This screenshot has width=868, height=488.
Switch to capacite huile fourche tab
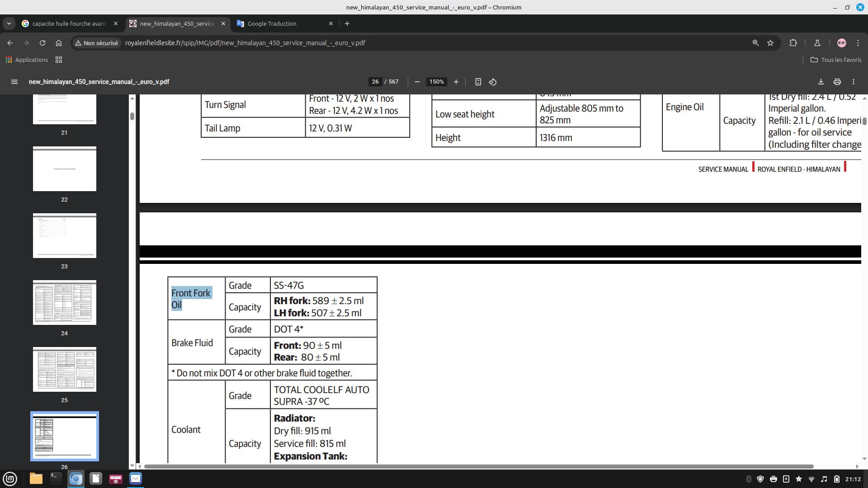(69, 23)
